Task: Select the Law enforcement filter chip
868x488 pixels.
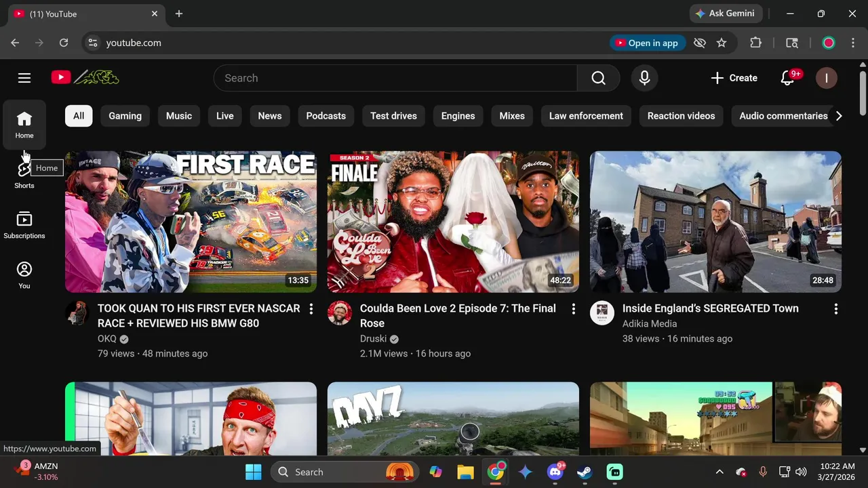Action: (586, 116)
